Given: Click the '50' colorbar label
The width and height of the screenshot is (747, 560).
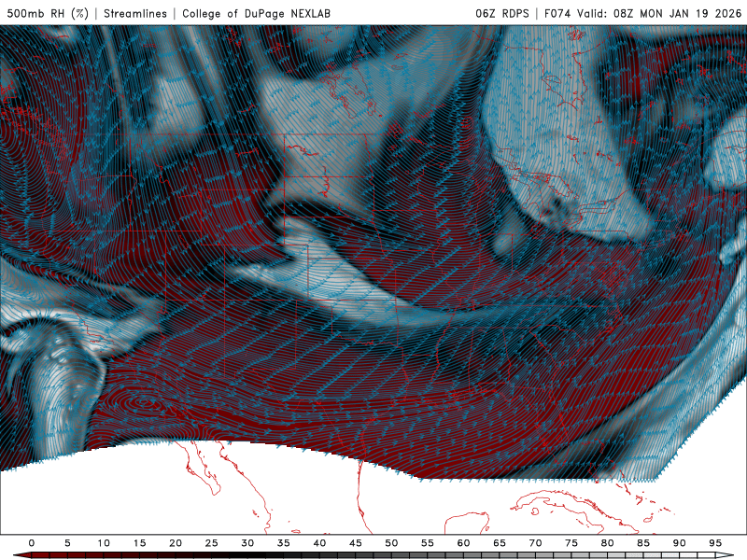Looking at the screenshot, I should (391, 543).
